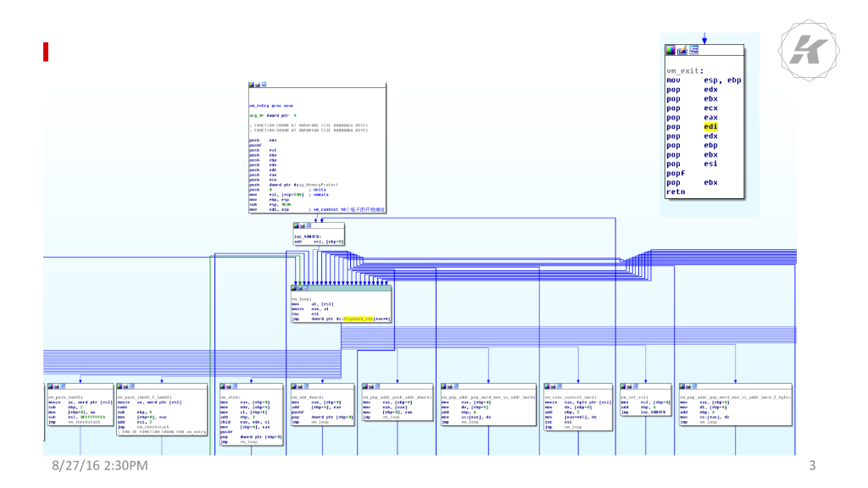This screenshot has height=488, width=868.
Task: Click the color icon in the vm_exit node header
Action: point(670,50)
